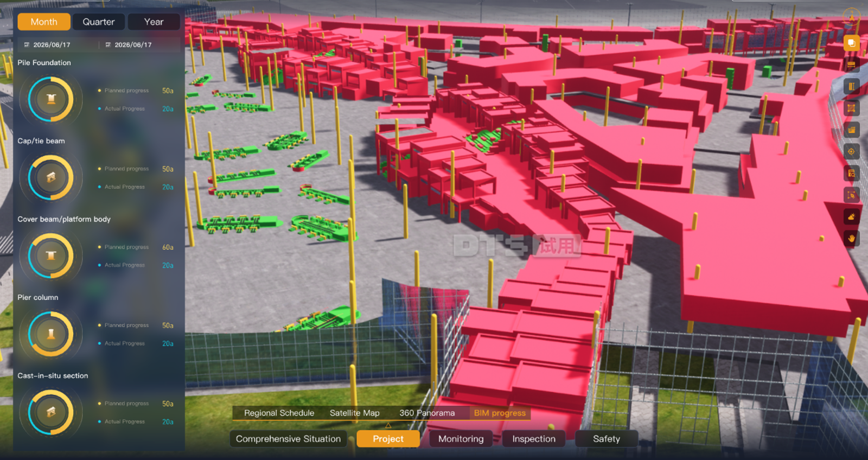The width and height of the screenshot is (868, 460).
Task: Select the BIM progress sub-tab
Action: (x=500, y=413)
